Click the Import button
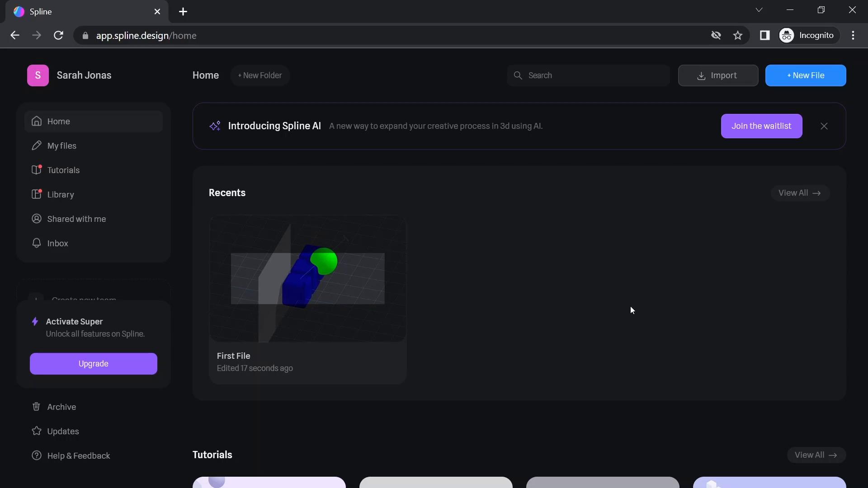Screen dimensions: 868x488 click(x=718, y=75)
